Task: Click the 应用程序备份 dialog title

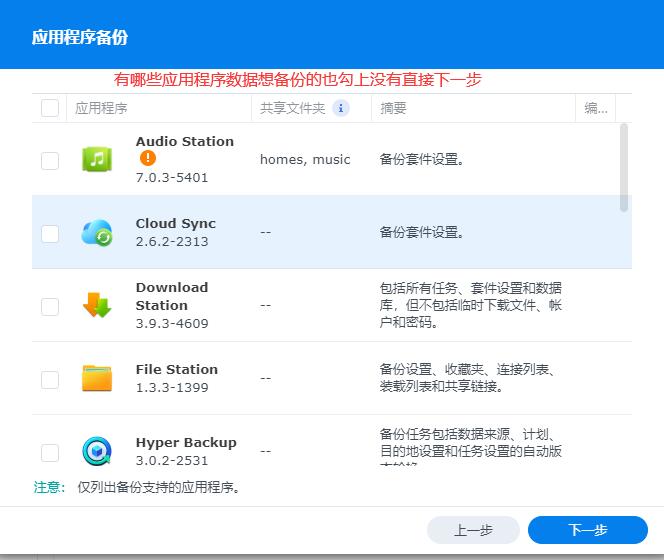Action: 80,37
